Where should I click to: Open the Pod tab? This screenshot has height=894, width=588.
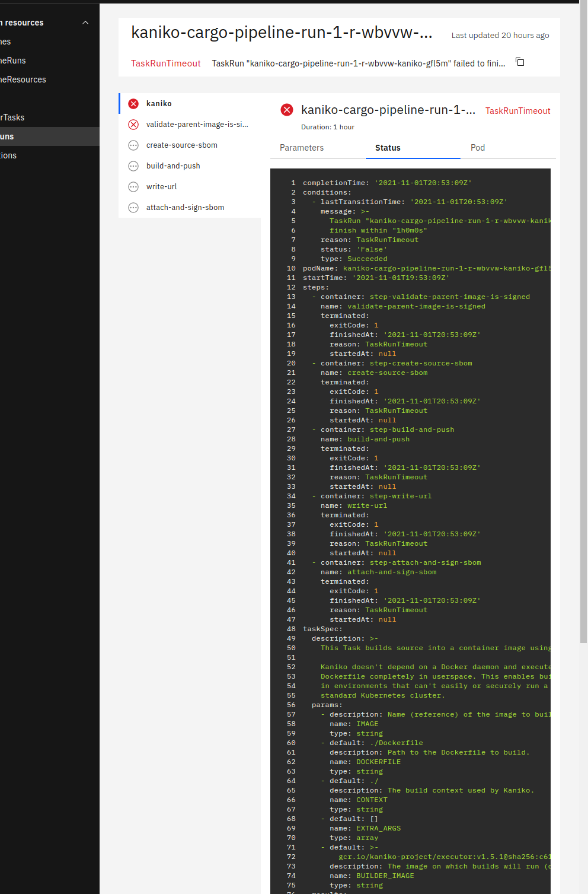pos(478,147)
